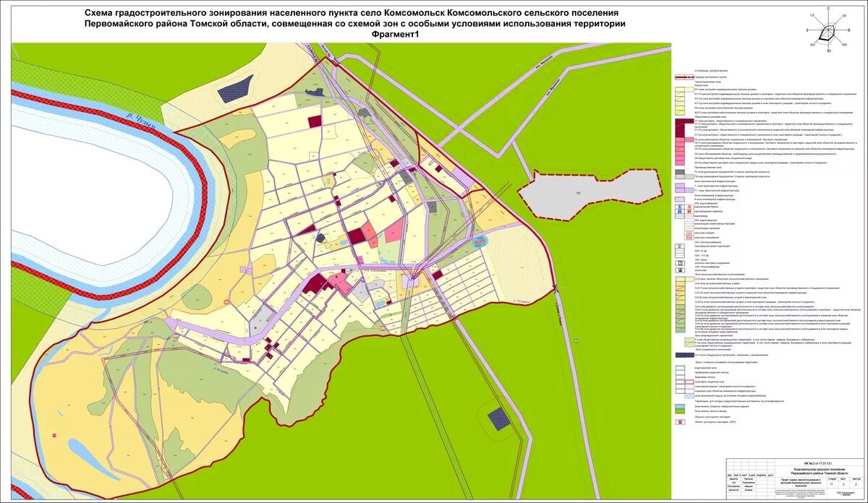Click the "береговая полоса" legend label
The image size is (868, 503).
pyautogui.click(x=705, y=377)
